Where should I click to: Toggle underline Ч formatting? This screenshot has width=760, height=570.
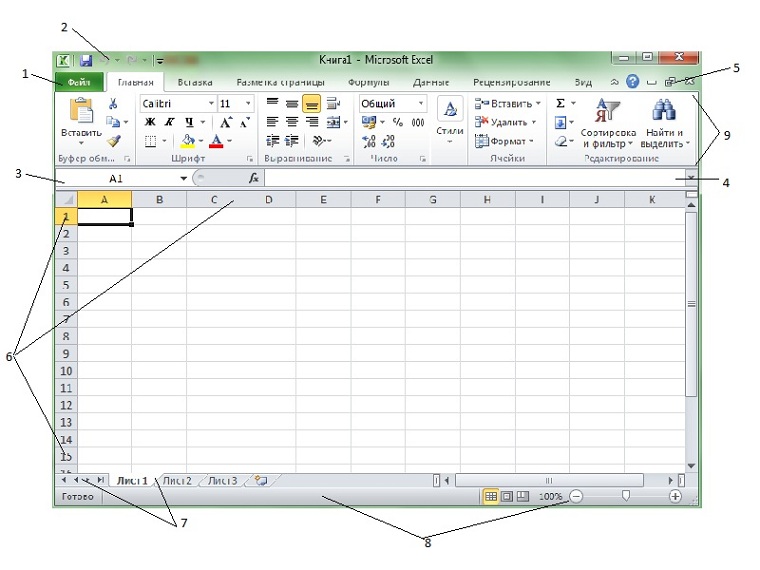(189, 122)
